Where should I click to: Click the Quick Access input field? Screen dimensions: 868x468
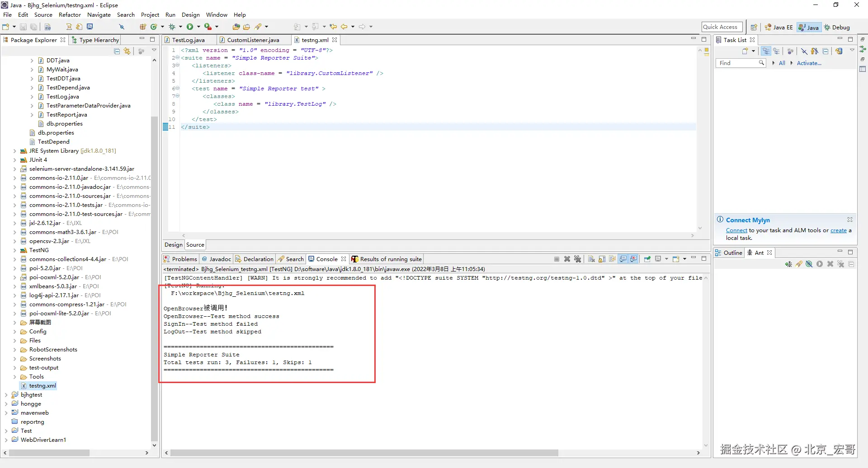(x=722, y=27)
